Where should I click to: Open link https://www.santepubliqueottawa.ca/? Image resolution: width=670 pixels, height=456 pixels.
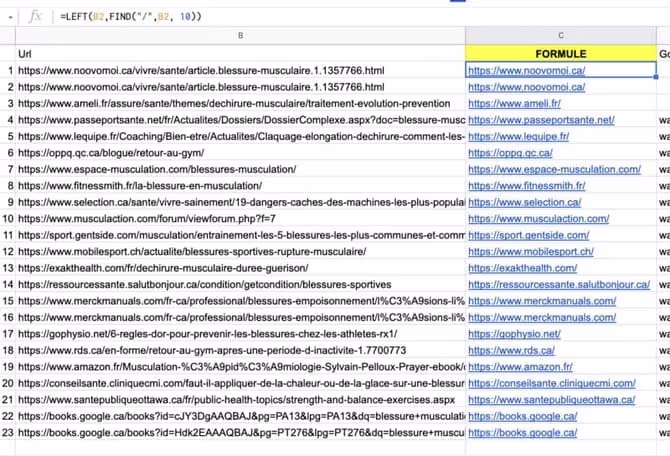(551, 400)
